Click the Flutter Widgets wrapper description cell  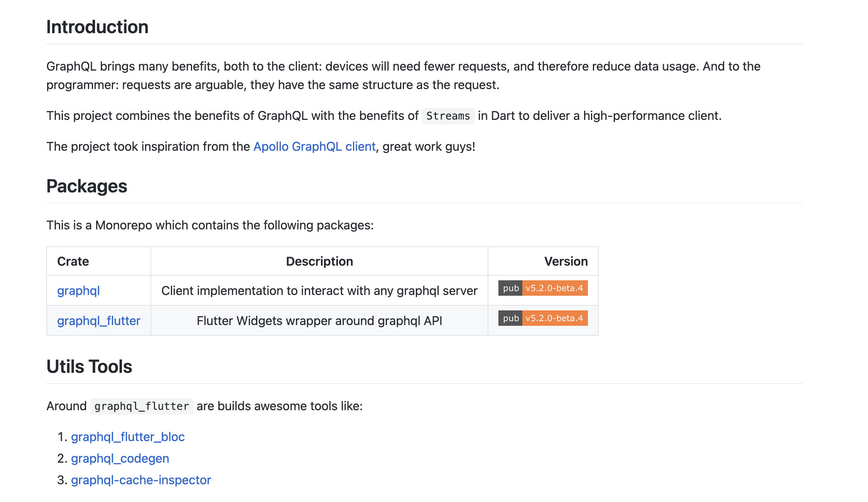(319, 321)
